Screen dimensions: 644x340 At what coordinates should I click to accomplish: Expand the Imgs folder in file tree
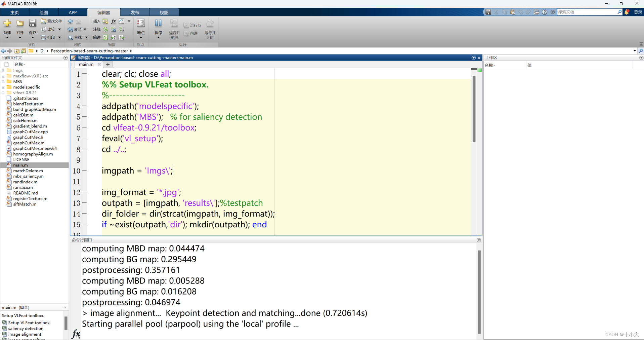(x=3, y=71)
